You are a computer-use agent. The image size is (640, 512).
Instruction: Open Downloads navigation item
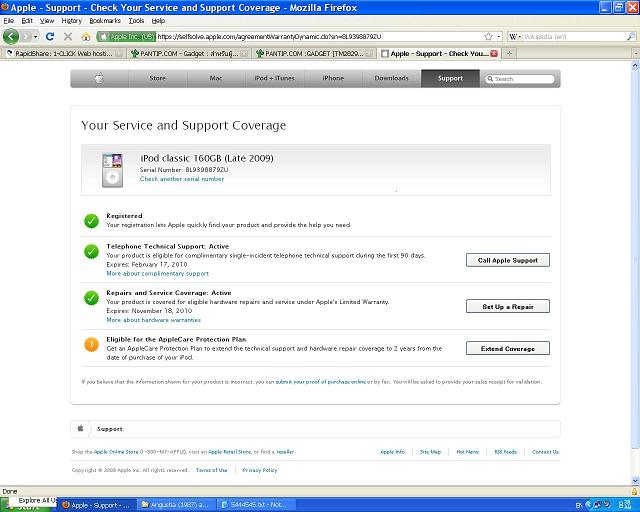tap(391, 78)
